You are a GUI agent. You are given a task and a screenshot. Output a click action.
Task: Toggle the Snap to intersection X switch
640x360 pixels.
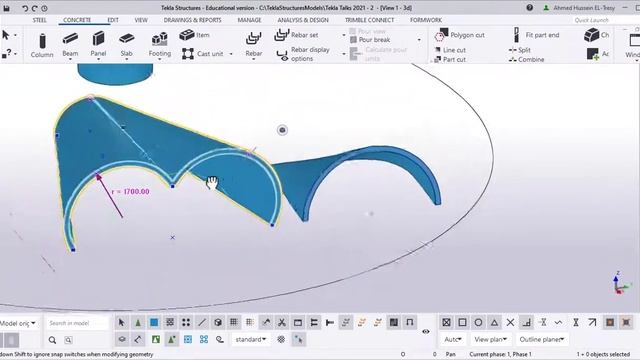coord(510,323)
